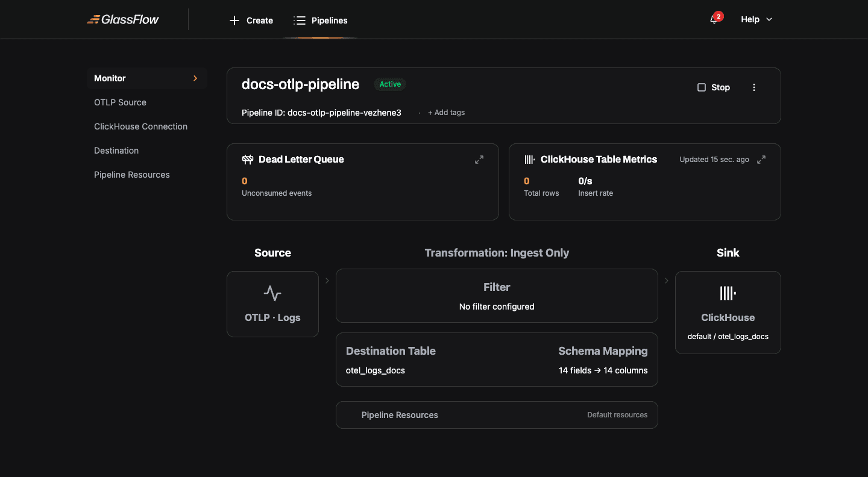Go to the Pipelines tab

(321, 20)
